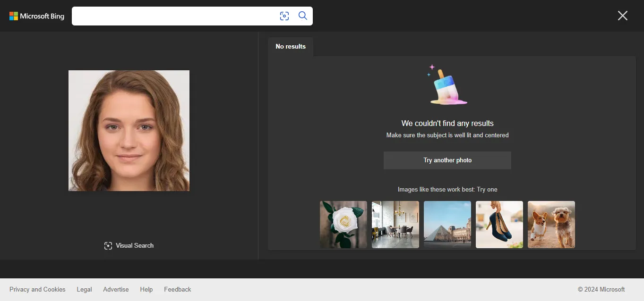Click the 2024 Microsoft copyright text

click(601, 289)
